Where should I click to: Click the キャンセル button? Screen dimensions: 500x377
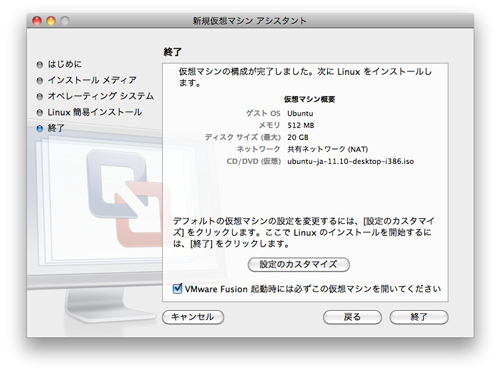click(x=193, y=317)
